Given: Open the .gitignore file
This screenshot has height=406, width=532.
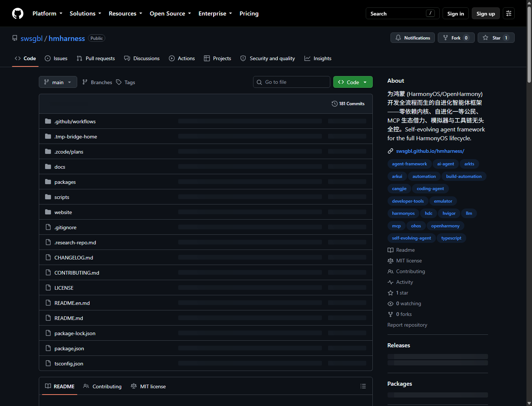Looking at the screenshot, I should pyautogui.click(x=65, y=227).
